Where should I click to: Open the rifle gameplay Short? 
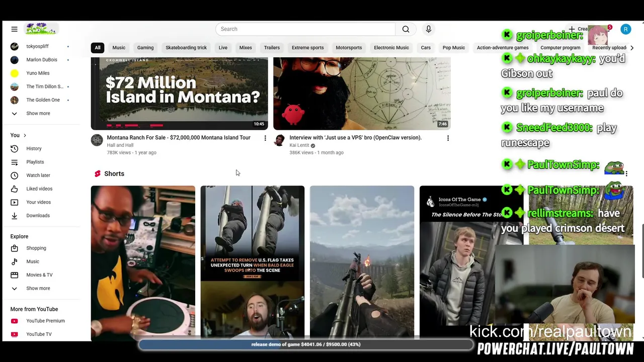click(362, 263)
